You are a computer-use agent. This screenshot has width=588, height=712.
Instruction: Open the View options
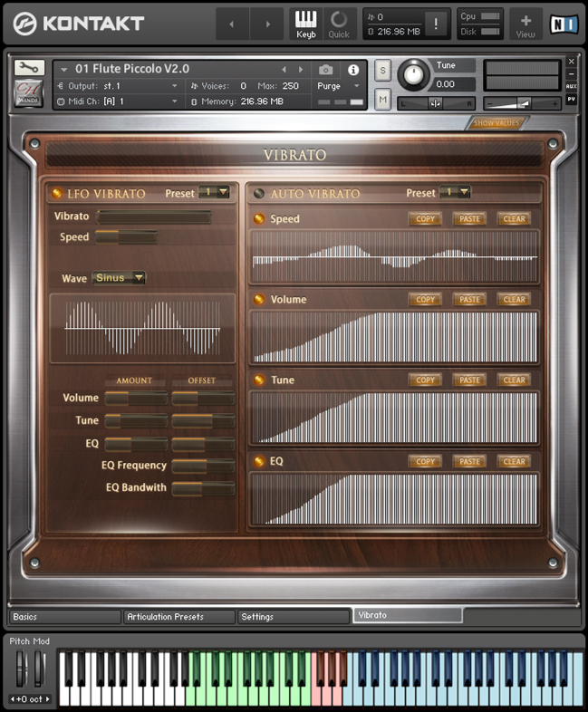525,25
